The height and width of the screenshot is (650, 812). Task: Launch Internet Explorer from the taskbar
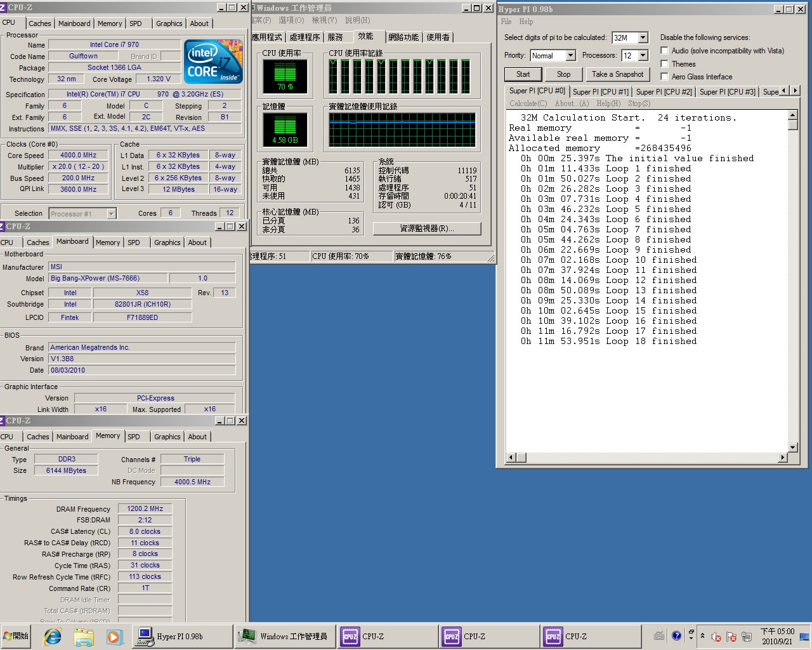point(53,636)
